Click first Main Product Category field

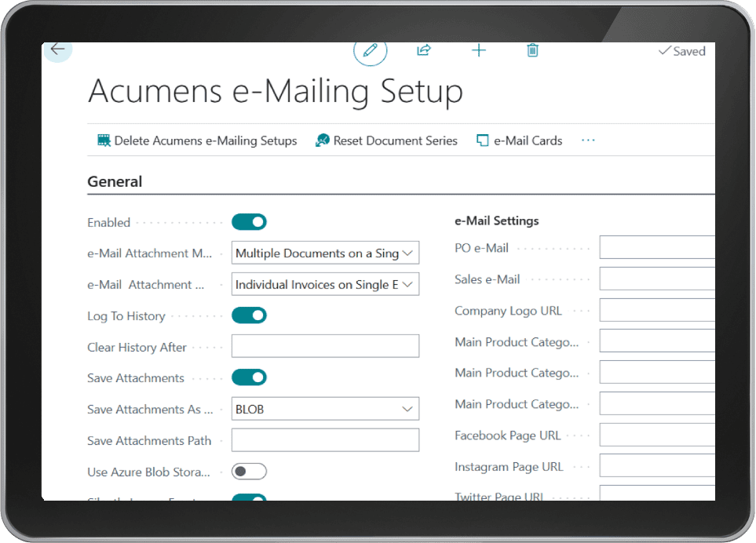tap(658, 341)
